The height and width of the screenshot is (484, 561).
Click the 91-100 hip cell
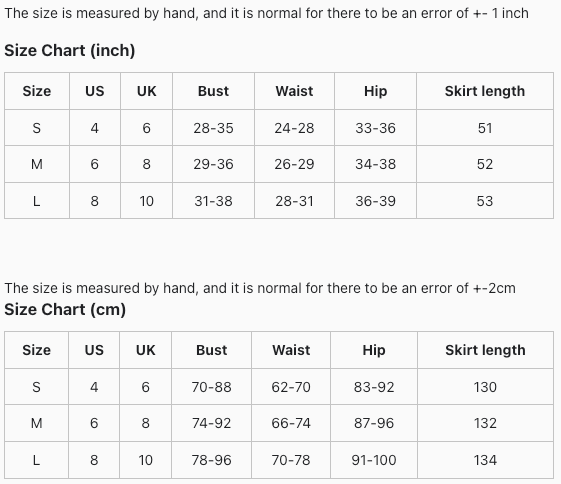(x=374, y=460)
